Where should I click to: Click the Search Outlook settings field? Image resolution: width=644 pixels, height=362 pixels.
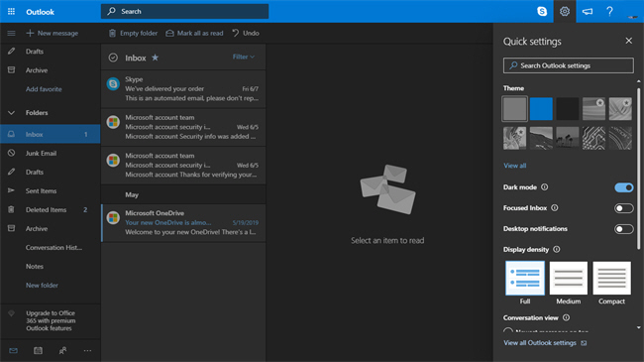pos(569,65)
